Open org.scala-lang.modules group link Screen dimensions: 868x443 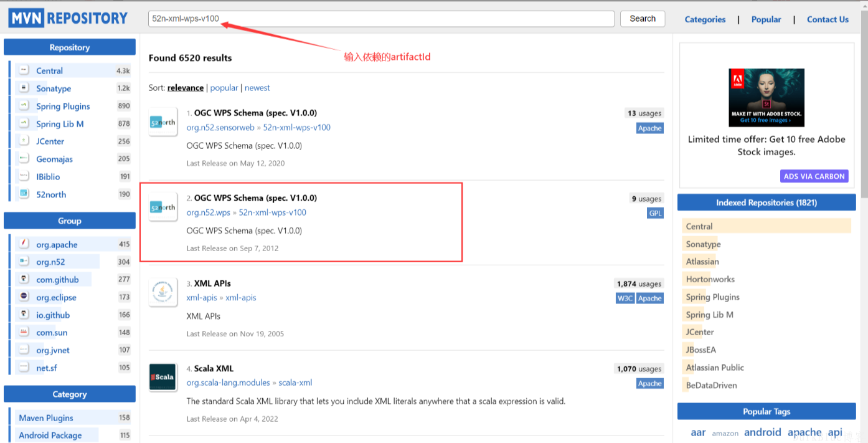[229, 383]
